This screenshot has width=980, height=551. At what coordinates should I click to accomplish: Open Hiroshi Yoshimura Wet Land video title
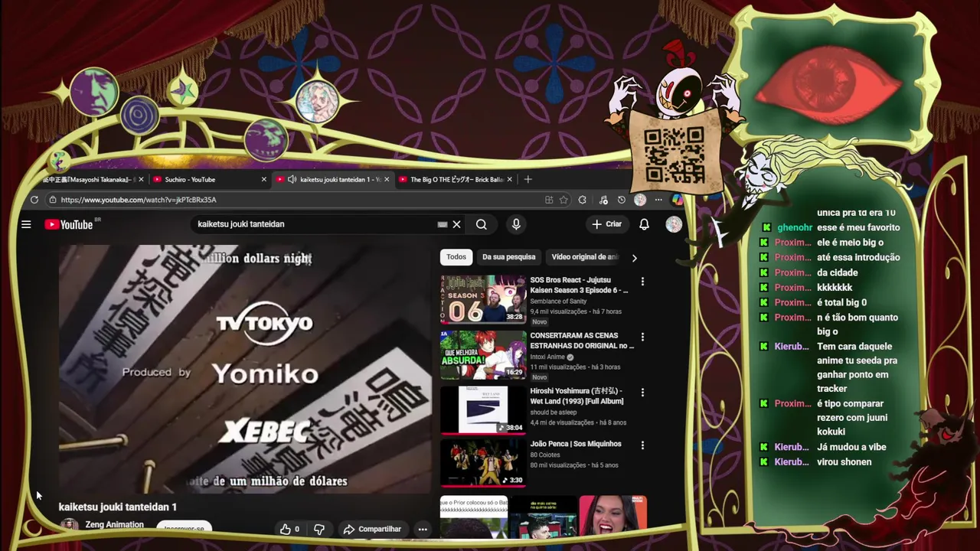click(578, 396)
